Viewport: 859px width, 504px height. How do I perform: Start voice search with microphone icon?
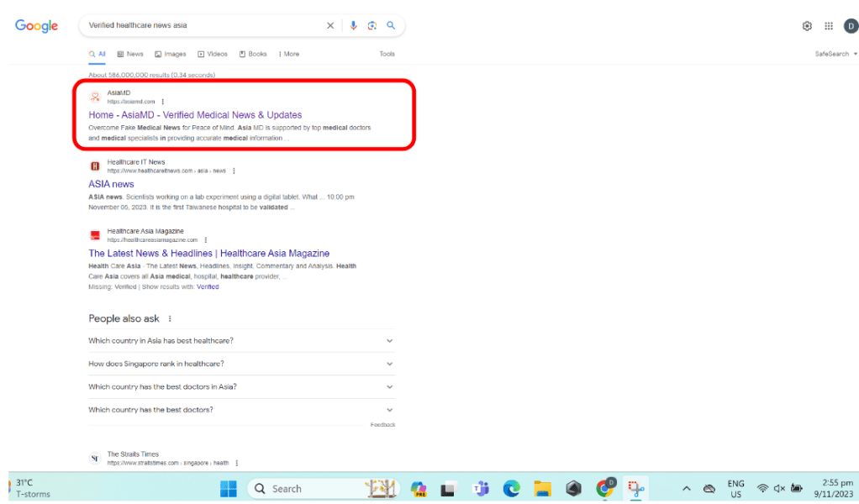click(353, 26)
